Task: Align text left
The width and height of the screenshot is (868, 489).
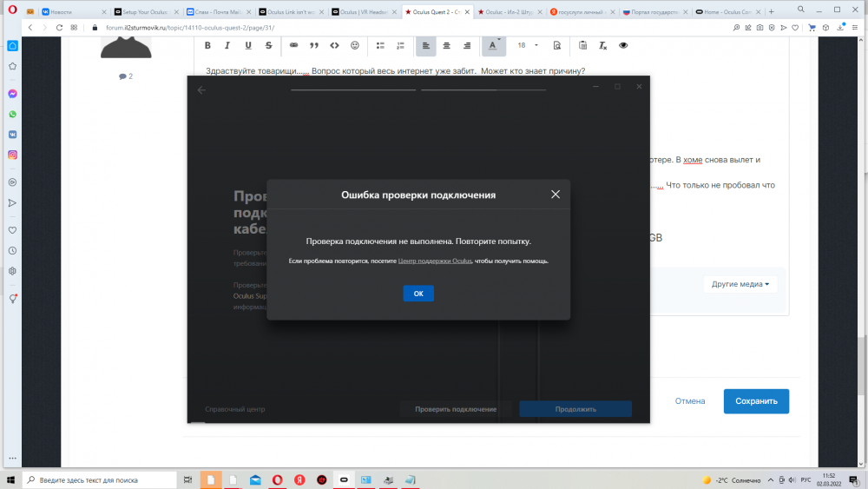Action: pyautogui.click(x=425, y=45)
